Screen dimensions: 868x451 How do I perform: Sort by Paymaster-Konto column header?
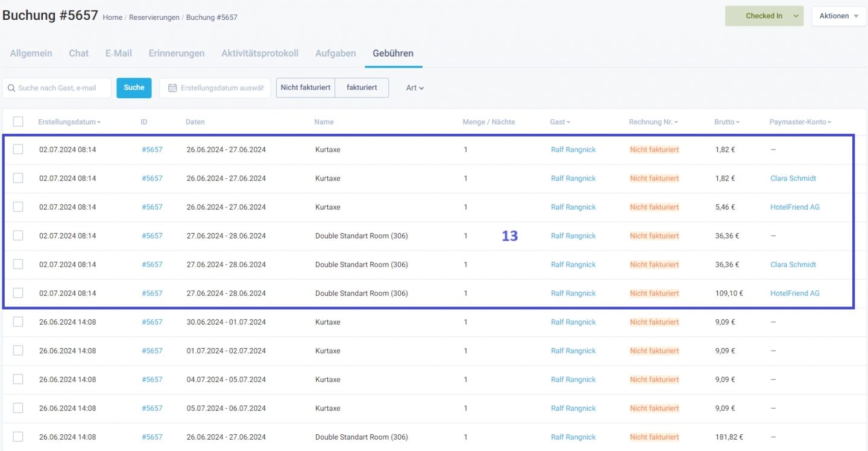(800, 122)
